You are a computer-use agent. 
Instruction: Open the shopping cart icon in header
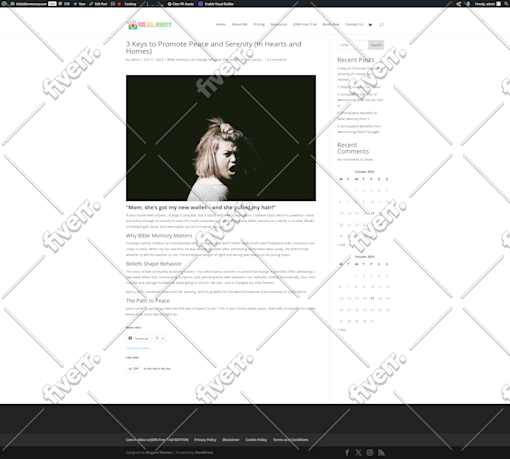pos(370,25)
